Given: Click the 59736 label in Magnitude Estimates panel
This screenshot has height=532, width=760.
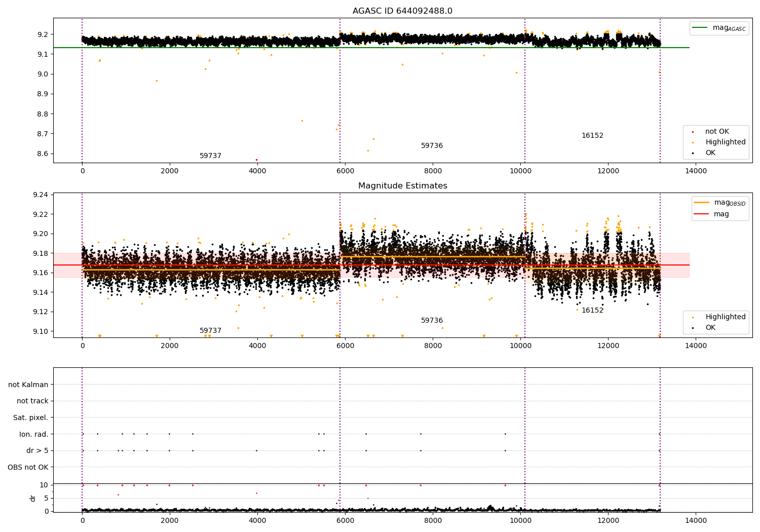Looking at the screenshot, I should [x=432, y=321].
